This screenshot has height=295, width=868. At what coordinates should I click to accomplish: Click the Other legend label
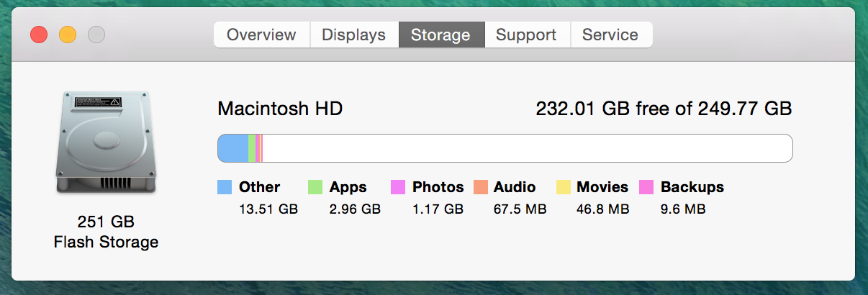click(260, 187)
